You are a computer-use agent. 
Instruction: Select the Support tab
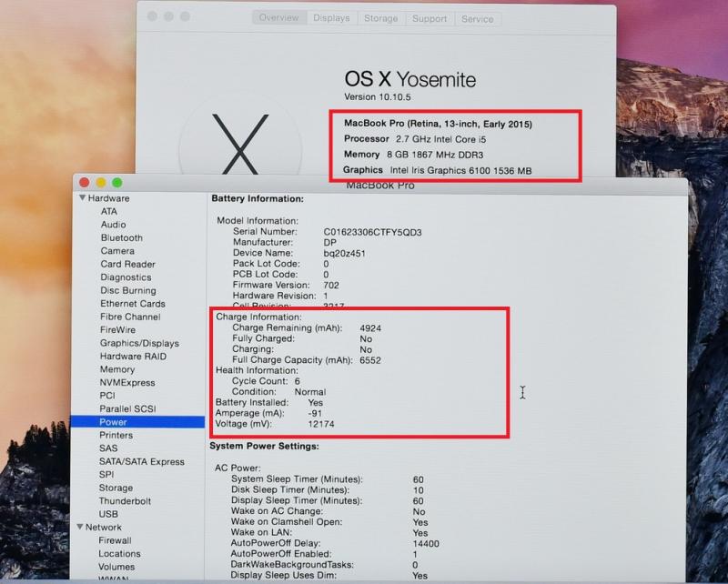coord(430,18)
